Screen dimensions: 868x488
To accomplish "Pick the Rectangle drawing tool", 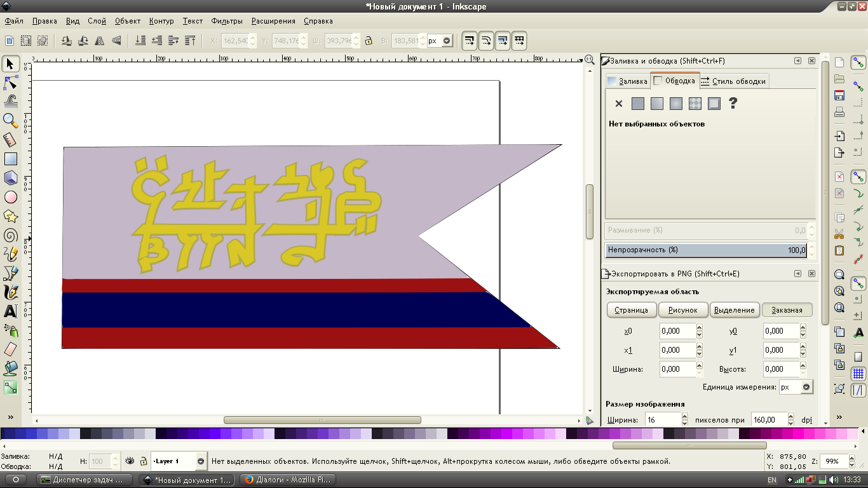I will (10, 159).
